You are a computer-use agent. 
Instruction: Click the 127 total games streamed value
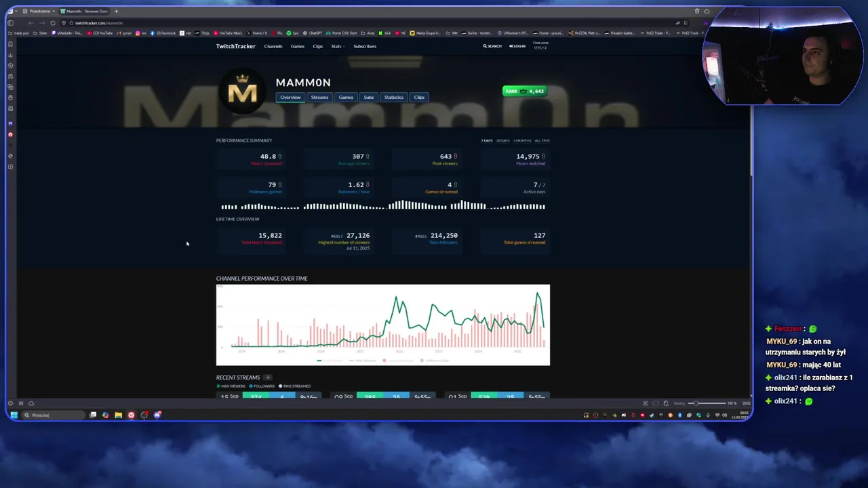tap(539, 235)
